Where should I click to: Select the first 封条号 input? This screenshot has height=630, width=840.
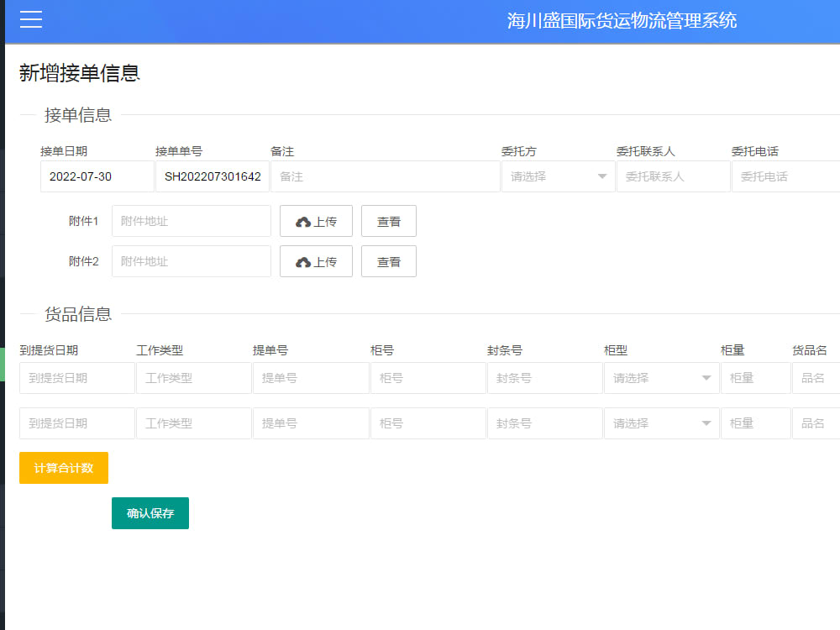tap(544, 378)
